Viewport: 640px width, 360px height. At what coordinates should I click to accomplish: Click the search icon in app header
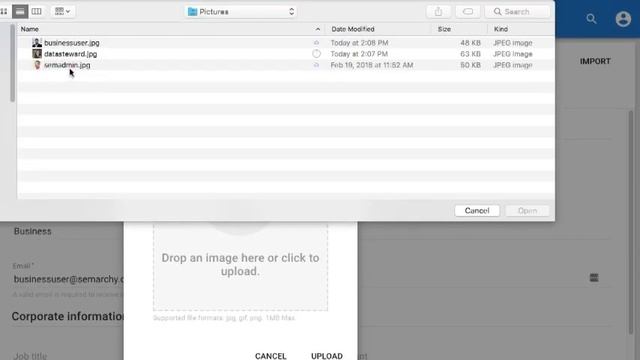tap(591, 19)
